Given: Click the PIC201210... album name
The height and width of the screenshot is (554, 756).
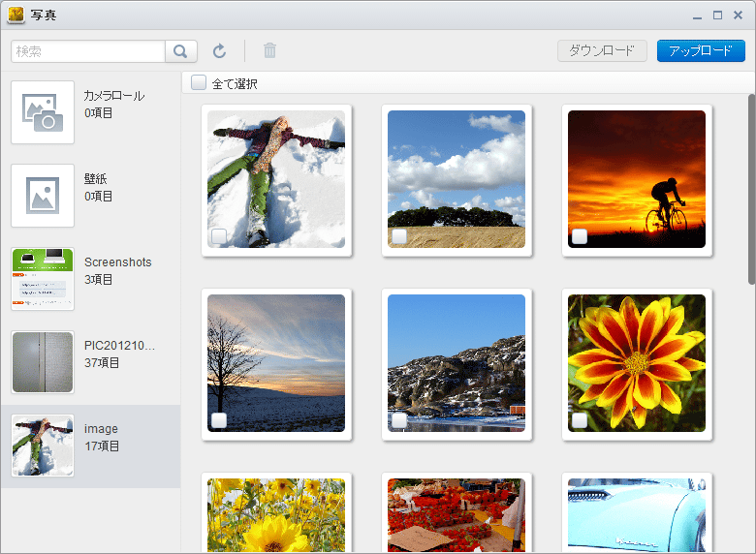Looking at the screenshot, I should coord(119,346).
